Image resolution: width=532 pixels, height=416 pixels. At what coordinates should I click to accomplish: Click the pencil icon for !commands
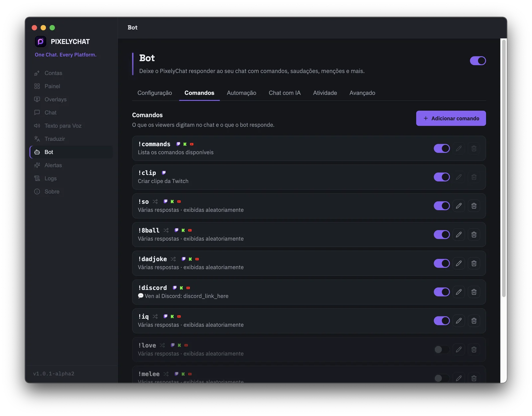click(x=459, y=148)
